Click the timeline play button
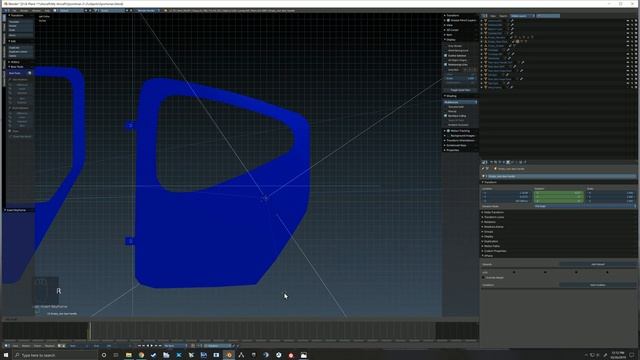This screenshot has height=360, width=640. coord(152,346)
